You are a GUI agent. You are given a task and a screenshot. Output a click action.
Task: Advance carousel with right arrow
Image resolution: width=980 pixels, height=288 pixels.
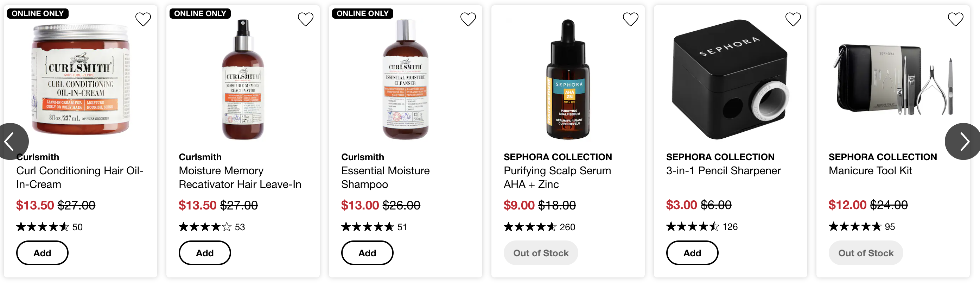coord(962,141)
